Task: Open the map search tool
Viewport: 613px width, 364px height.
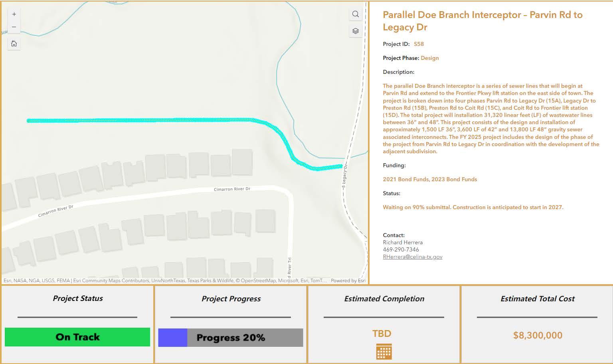Action: [x=355, y=14]
